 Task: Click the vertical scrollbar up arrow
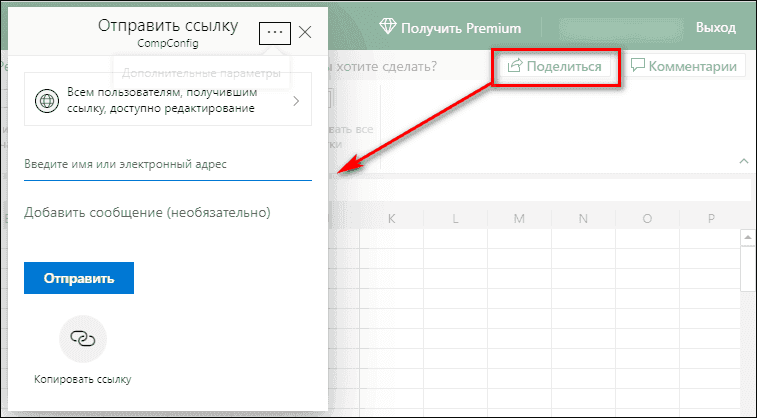tap(748, 238)
